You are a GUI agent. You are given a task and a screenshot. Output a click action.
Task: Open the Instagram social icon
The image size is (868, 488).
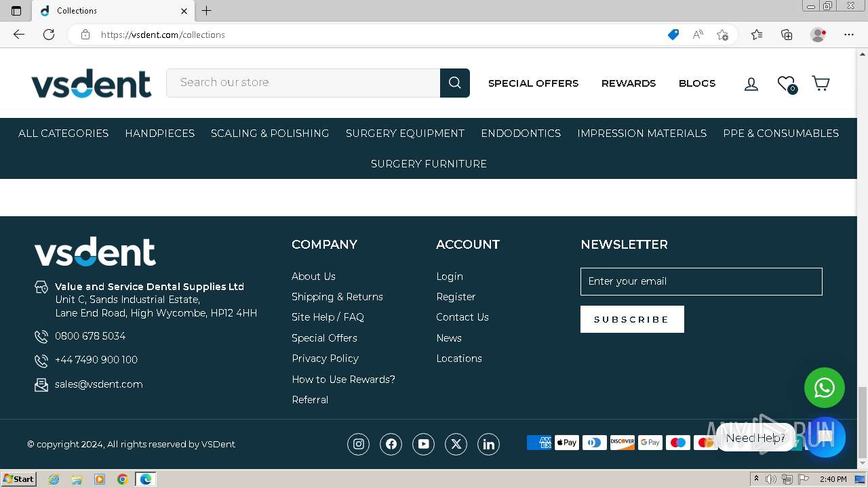pos(359,444)
